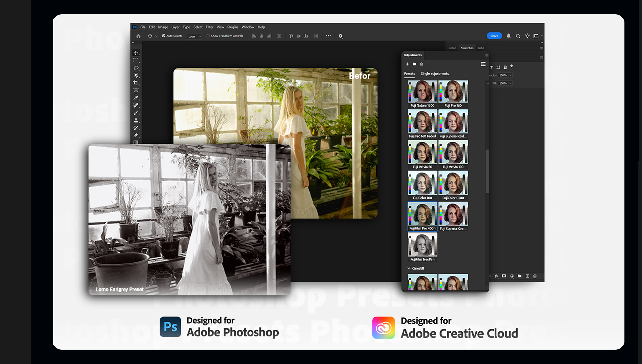Click align top edges icon
This screenshot has width=642, height=364.
tap(291, 36)
